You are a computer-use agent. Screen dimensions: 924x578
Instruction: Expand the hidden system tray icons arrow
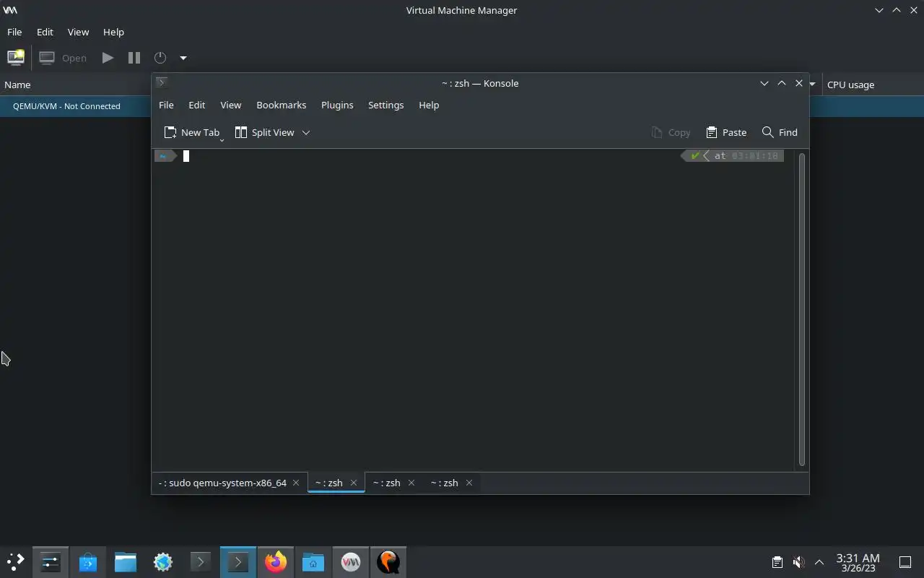click(x=819, y=561)
